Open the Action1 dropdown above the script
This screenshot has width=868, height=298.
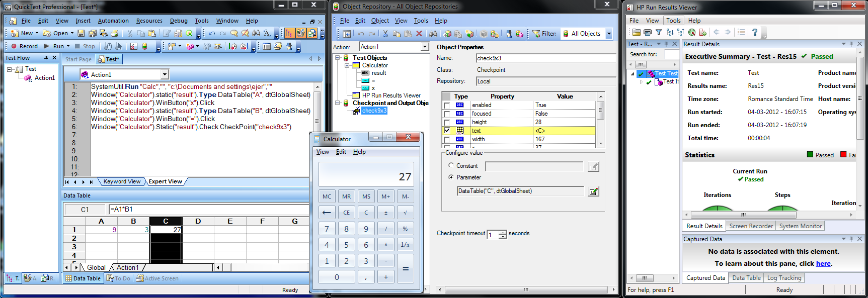(x=165, y=74)
